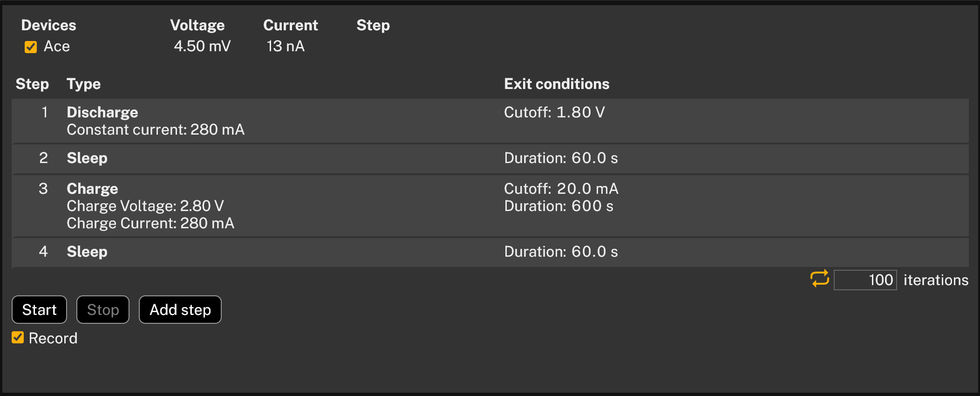The height and width of the screenshot is (396, 980).
Task: Select step 1 Discharge row
Action: point(279,120)
